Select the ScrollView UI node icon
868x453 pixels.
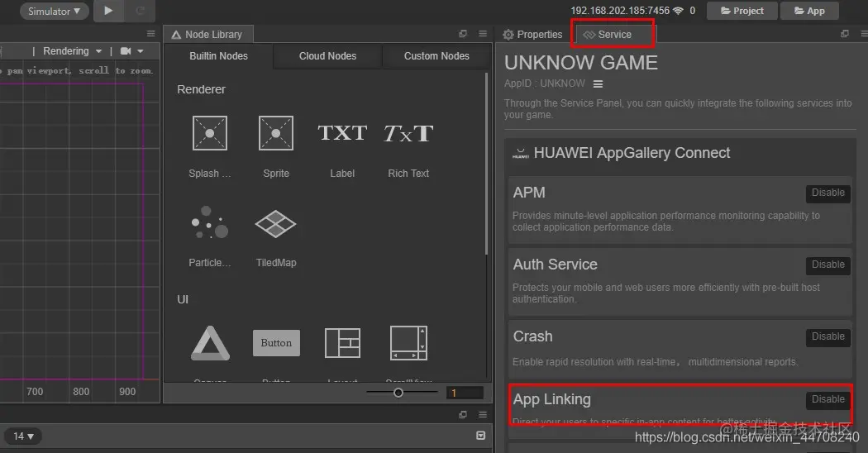coord(408,343)
